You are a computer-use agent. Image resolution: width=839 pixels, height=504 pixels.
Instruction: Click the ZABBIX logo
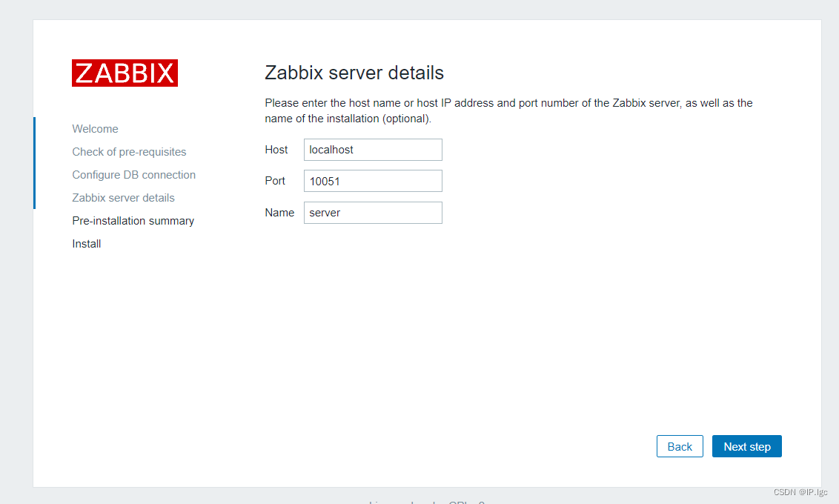pos(125,73)
